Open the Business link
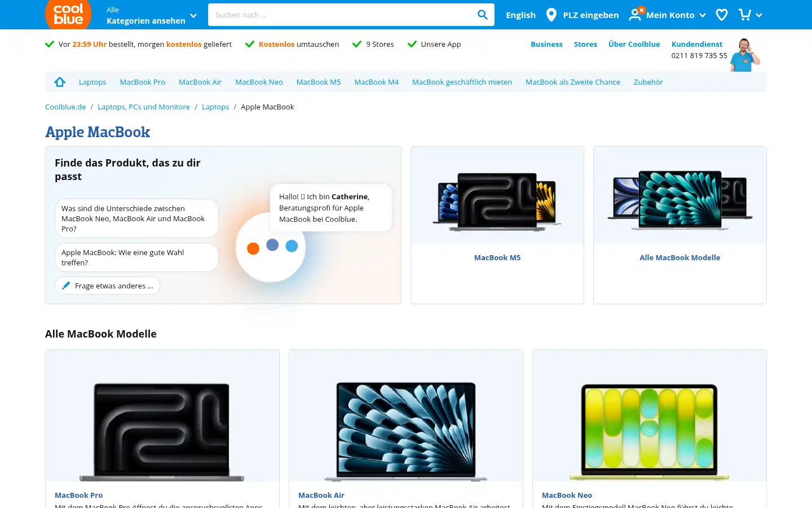This screenshot has height=508, width=812. coord(546,44)
